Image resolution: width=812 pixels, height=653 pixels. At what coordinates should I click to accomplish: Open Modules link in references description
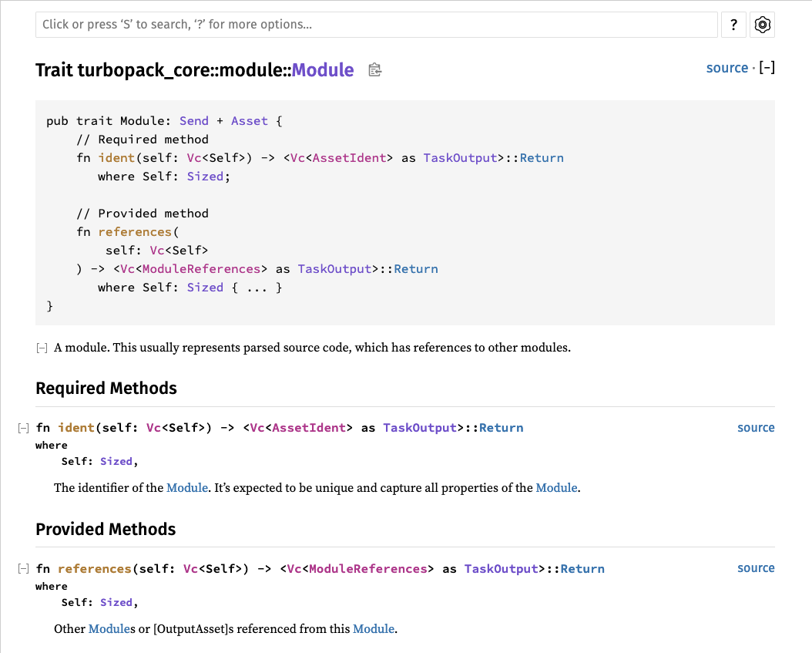[109, 628]
